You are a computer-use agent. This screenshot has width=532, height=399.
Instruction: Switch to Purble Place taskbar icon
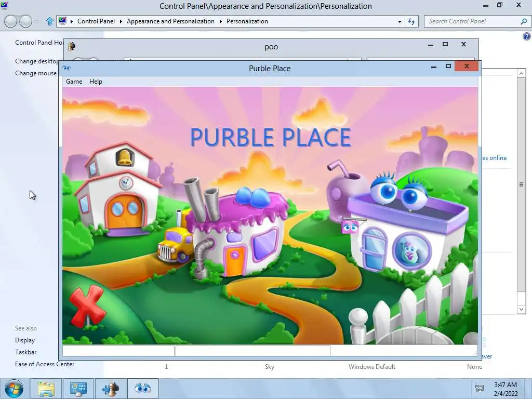tap(142, 389)
